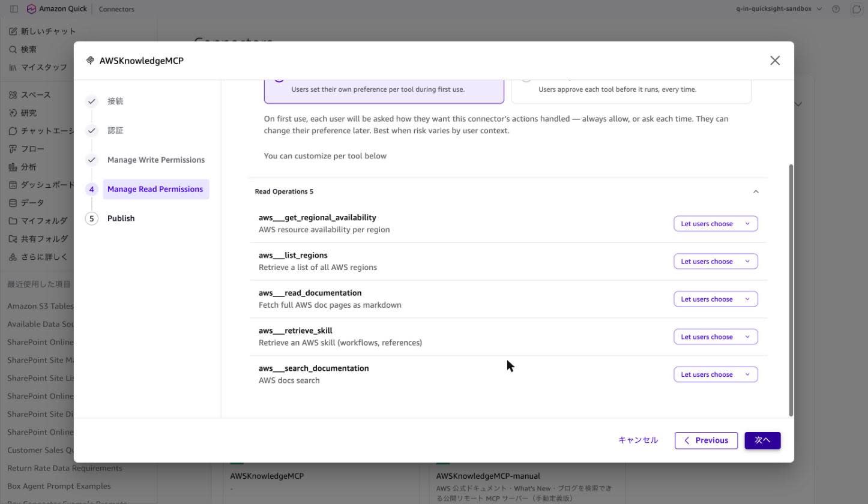Click キャンセル to cancel

638,440
